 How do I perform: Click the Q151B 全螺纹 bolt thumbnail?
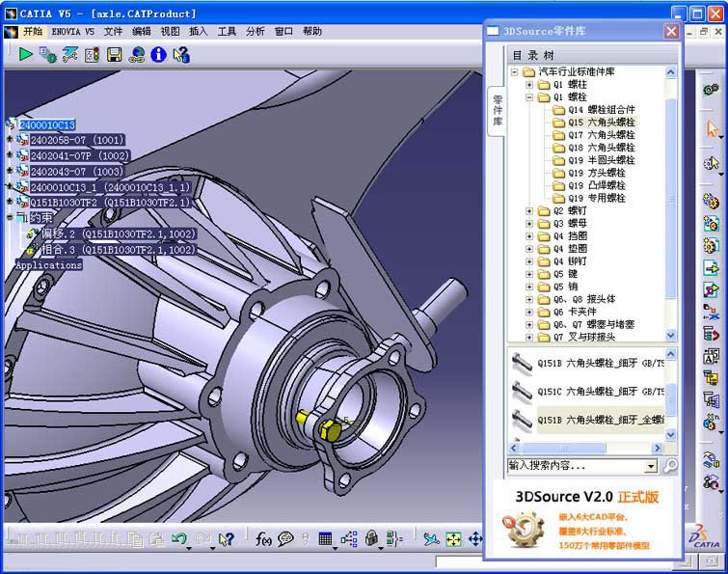tap(522, 420)
